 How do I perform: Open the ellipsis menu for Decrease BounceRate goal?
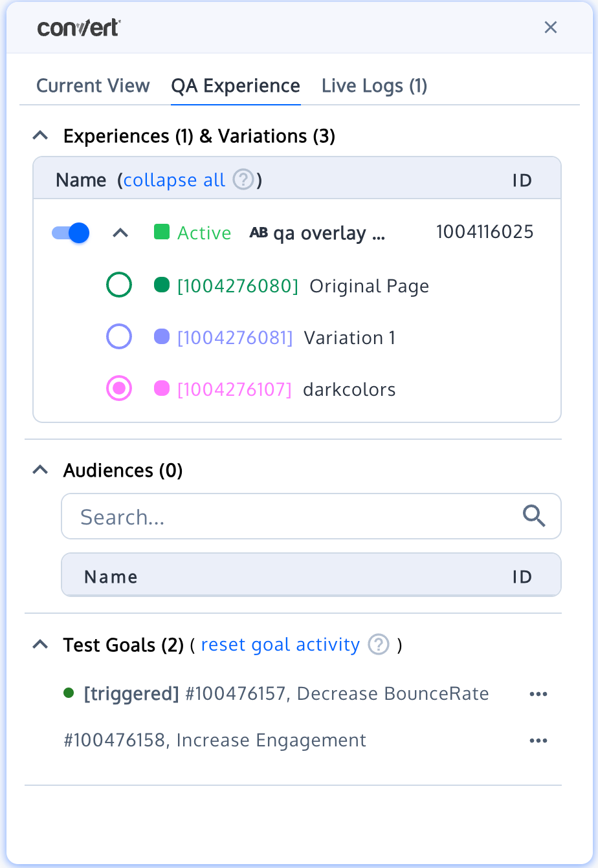538,693
